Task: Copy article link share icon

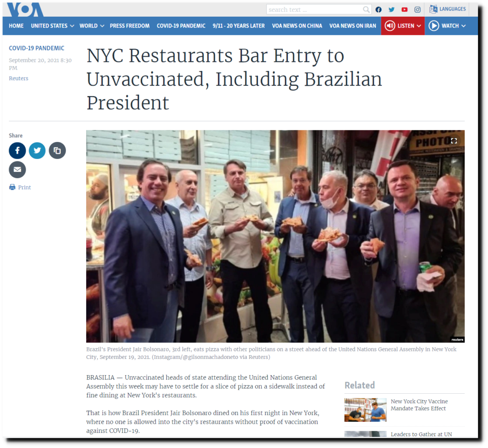Action: (57, 150)
